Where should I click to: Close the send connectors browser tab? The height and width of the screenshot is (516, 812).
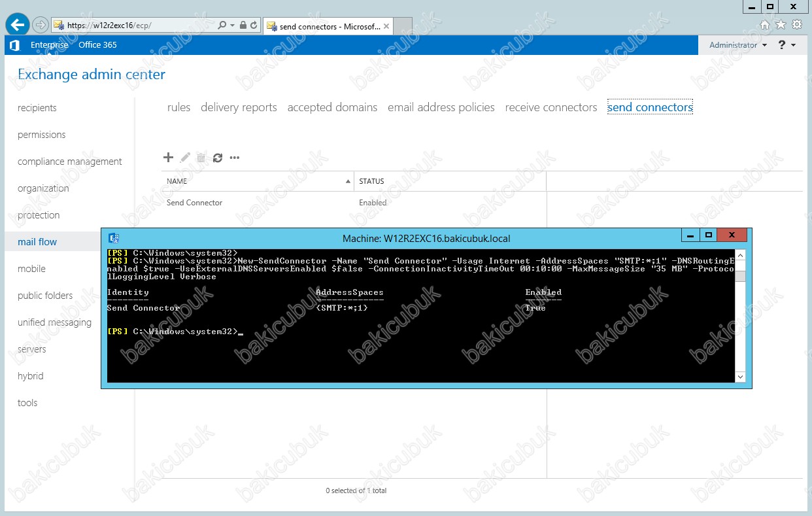point(386,26)
